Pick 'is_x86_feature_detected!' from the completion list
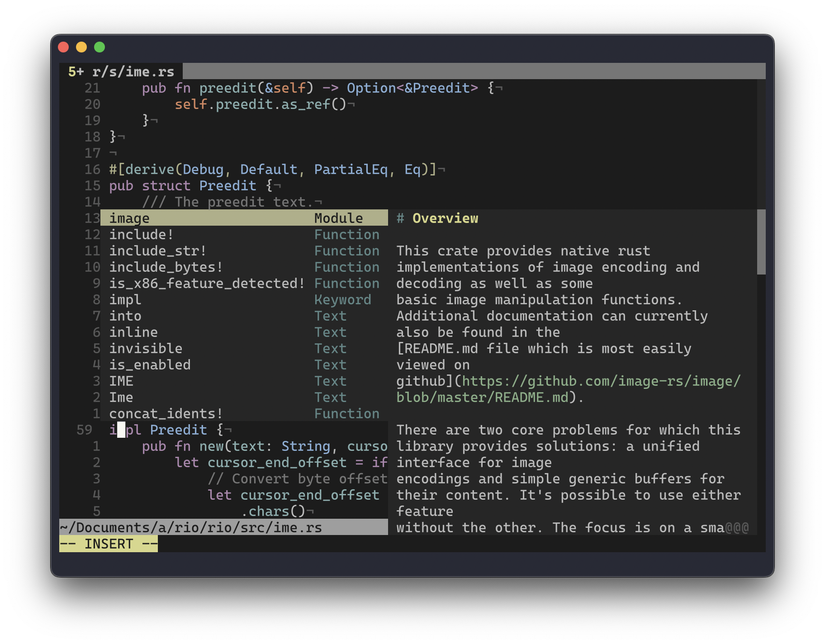825x644 pixels. pyautogui.click(x=244, y=283)
